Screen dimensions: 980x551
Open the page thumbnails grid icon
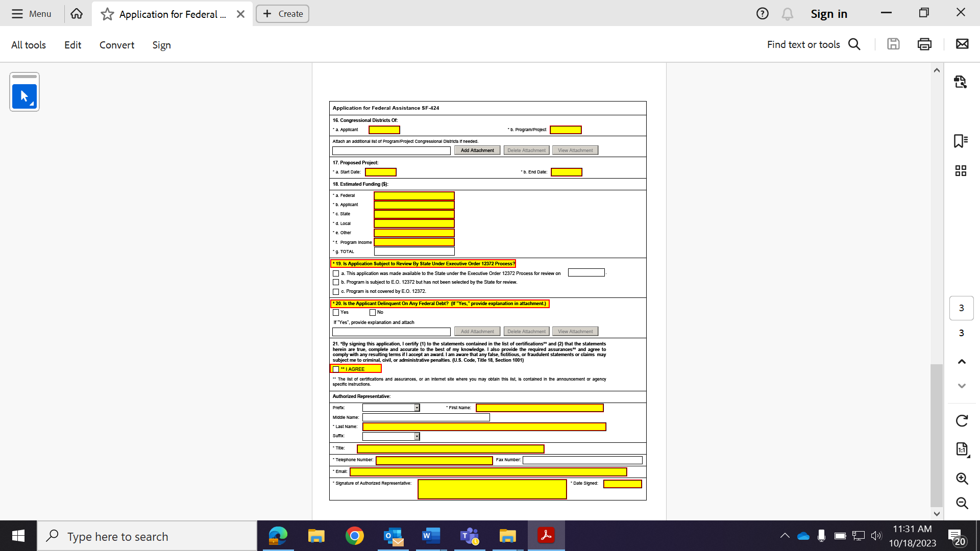[961, 170]
